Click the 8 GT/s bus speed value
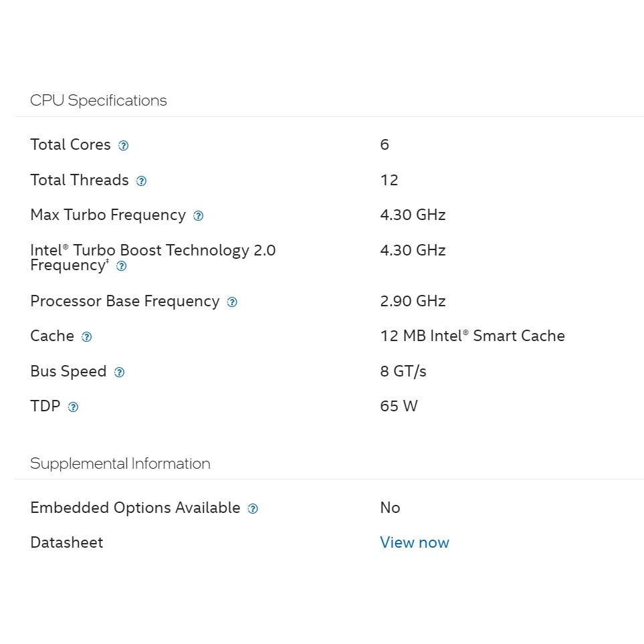The width and height of the screenshot is (644, 644). tap(403, 371)
